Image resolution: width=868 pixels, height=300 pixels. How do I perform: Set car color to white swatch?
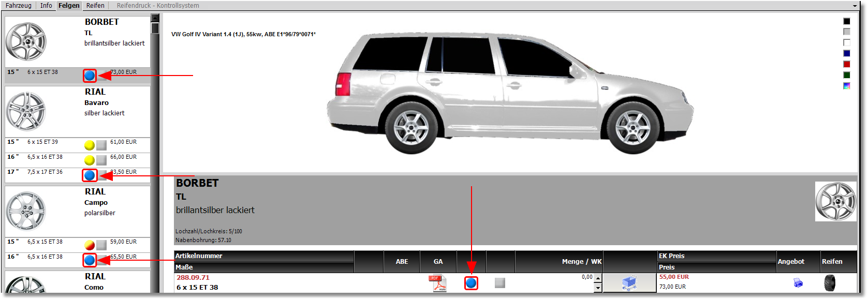click(847, 42)
